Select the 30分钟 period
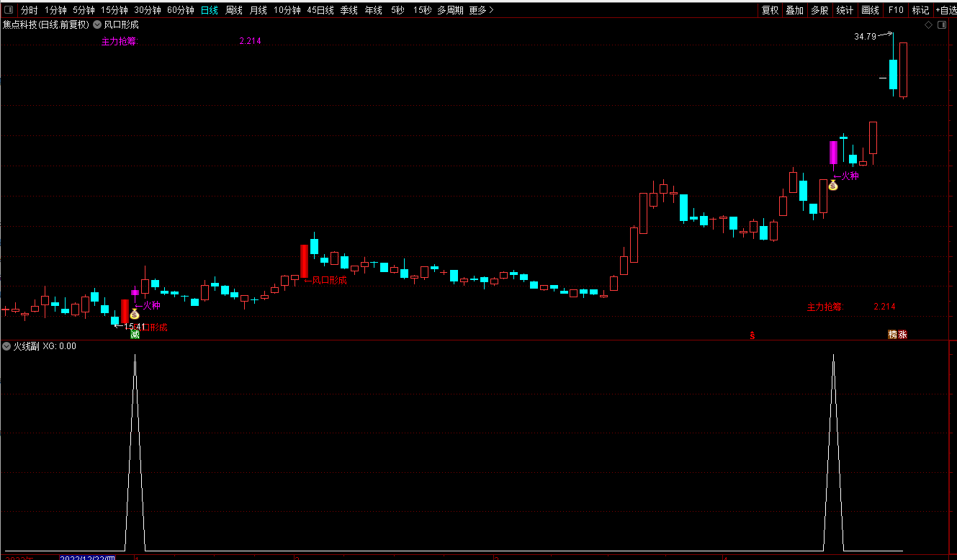This screenshot has width=957, height=560. click(x=148, y=10)
